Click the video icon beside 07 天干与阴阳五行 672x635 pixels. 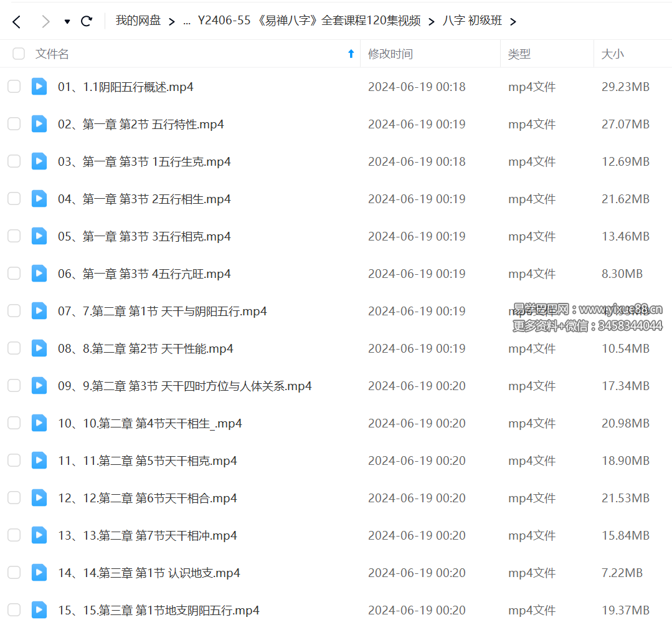click(x=39, y=311)
